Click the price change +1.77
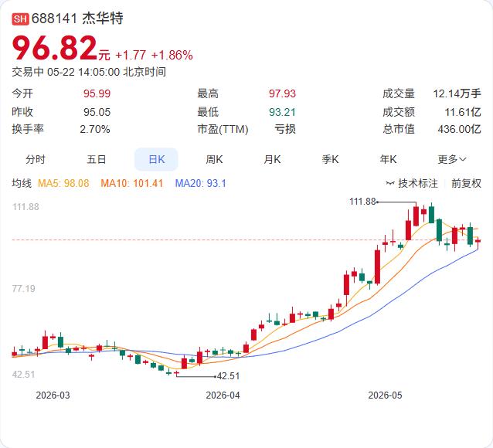 pyautogui.click(x=131, y=56)
